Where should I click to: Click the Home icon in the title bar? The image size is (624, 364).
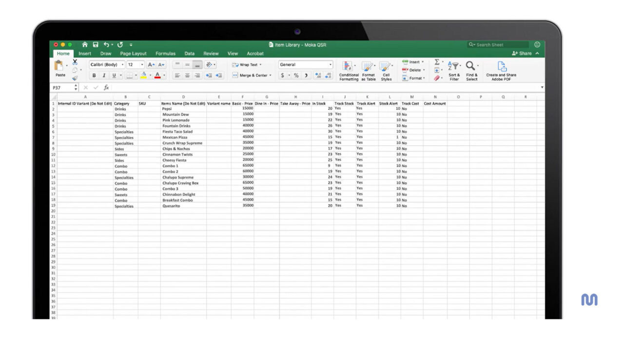click(85, 44)
